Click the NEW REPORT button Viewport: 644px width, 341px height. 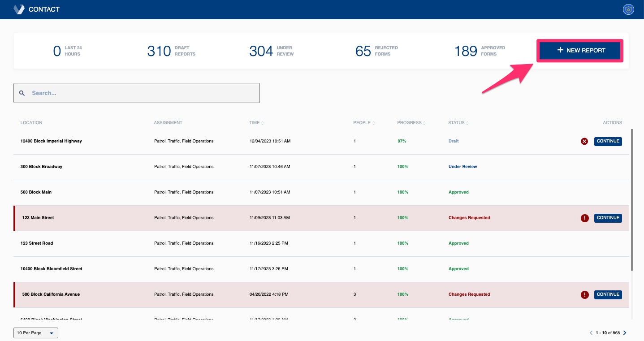point(579,50)
